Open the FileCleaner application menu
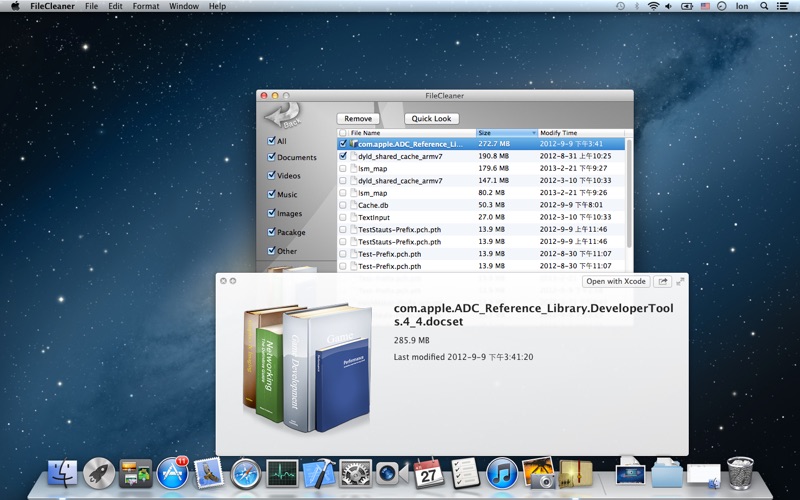The width and height of the screenshot is (800, 500). [53, 6]
